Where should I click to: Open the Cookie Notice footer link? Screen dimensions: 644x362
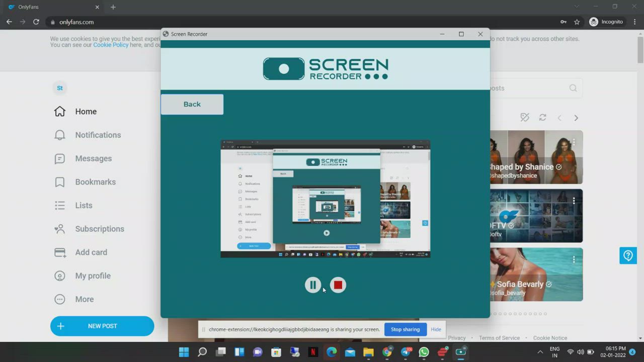point(550,338)
